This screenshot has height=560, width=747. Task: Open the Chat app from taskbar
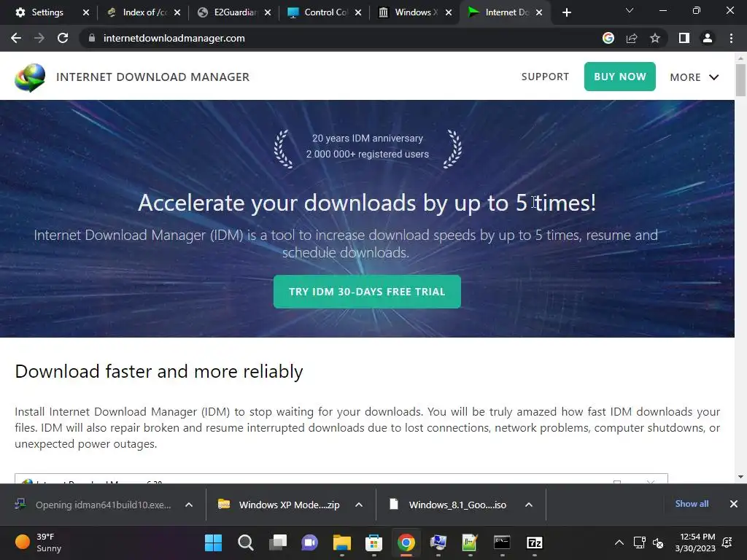(x=309, y=542)
